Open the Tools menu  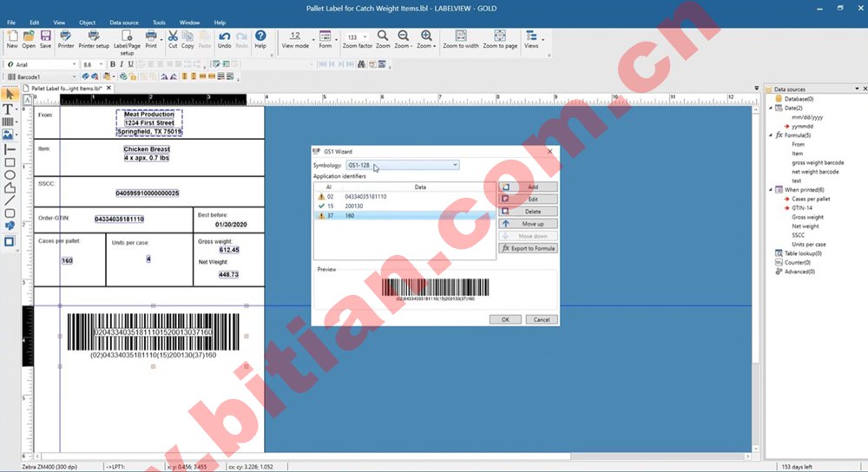tap(159, 23)
